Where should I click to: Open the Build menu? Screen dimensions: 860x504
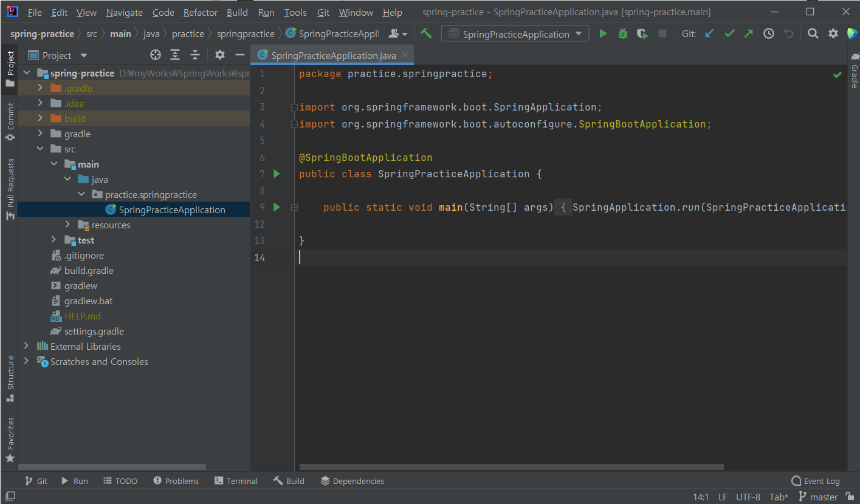click(x=237, y=12)
